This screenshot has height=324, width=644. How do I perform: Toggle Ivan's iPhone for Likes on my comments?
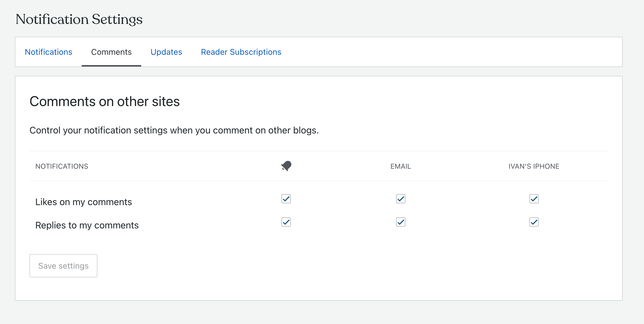[534, 199]
